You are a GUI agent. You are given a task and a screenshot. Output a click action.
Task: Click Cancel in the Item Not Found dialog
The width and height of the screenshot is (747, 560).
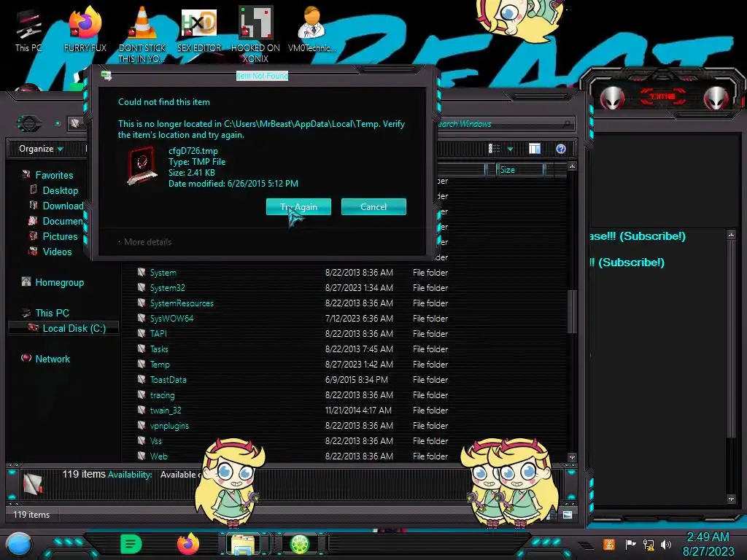click(373, 206)
